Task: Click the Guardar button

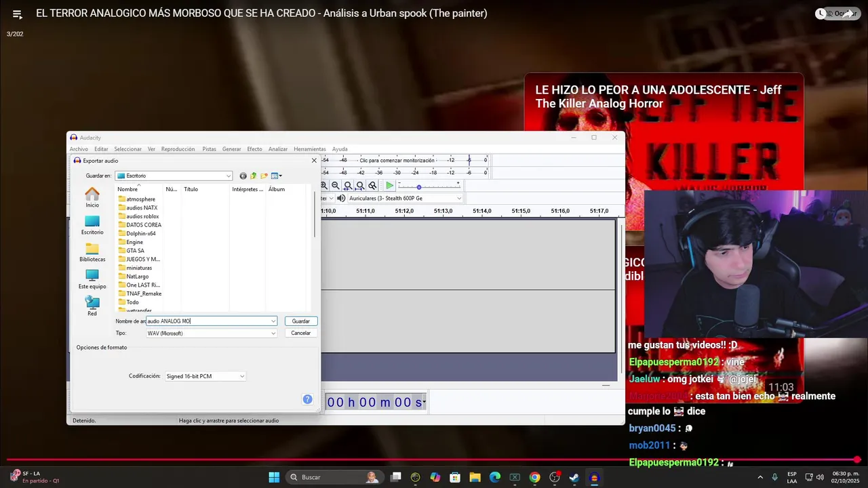Action: 301,321
